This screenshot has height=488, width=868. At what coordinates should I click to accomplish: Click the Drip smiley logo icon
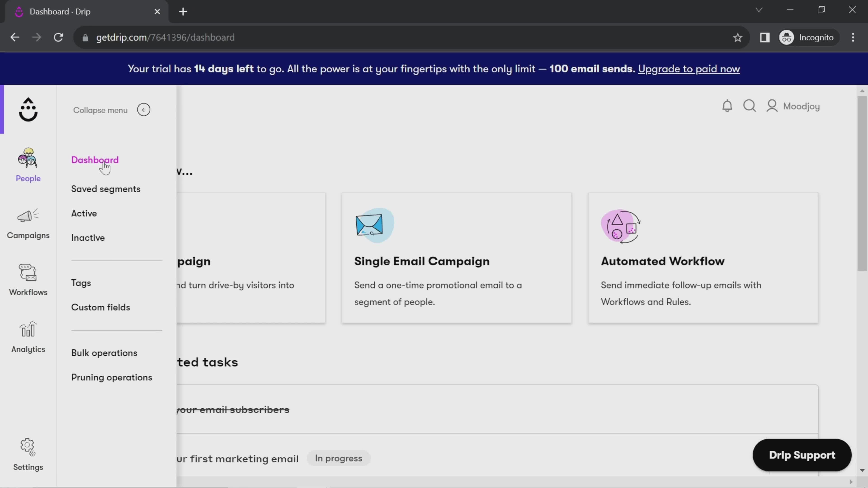tap(28, 109)
